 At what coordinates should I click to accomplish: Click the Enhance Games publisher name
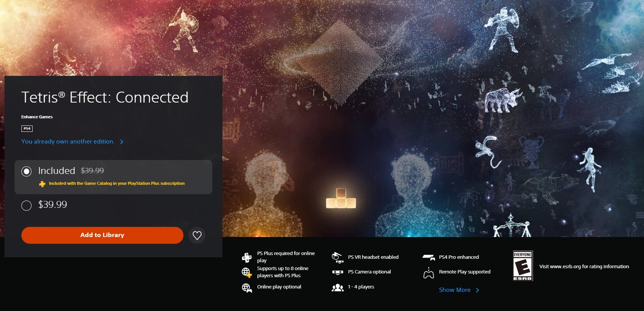coord(37,117)
